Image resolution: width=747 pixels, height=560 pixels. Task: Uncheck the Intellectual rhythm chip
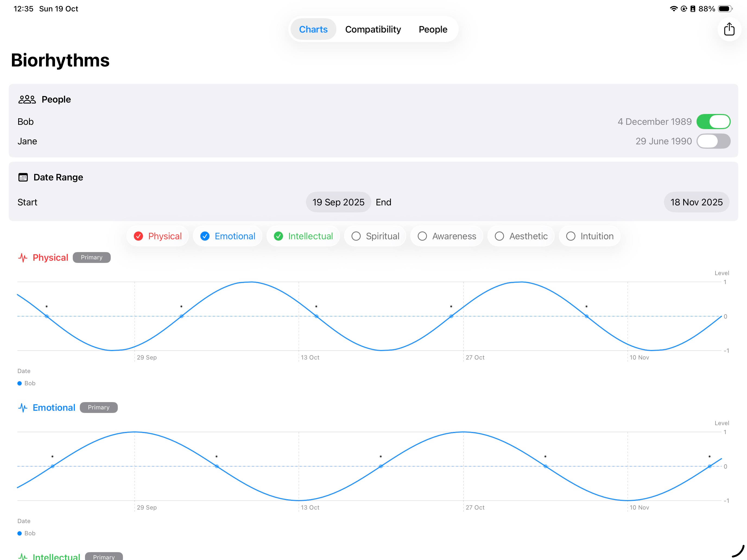(303, 236)
